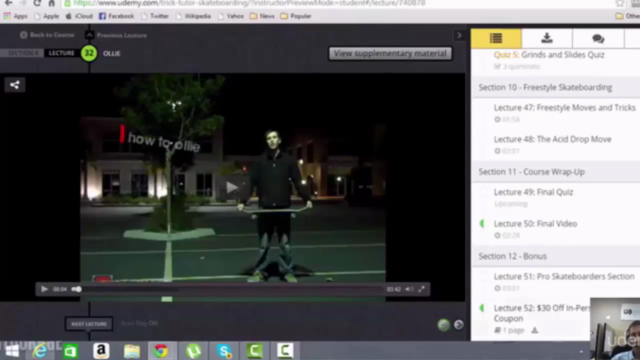The height and width of the screenshot is (360, 640).
Task: Open the Yahoo bookmark
Action: (231, 16)
